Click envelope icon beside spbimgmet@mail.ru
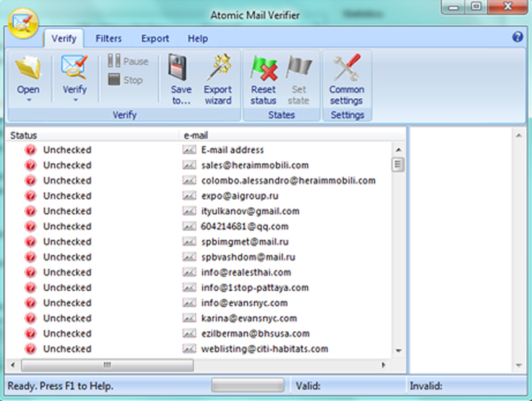Image resolution: width=532 pixels, height=401 pixels. [189, 242]
